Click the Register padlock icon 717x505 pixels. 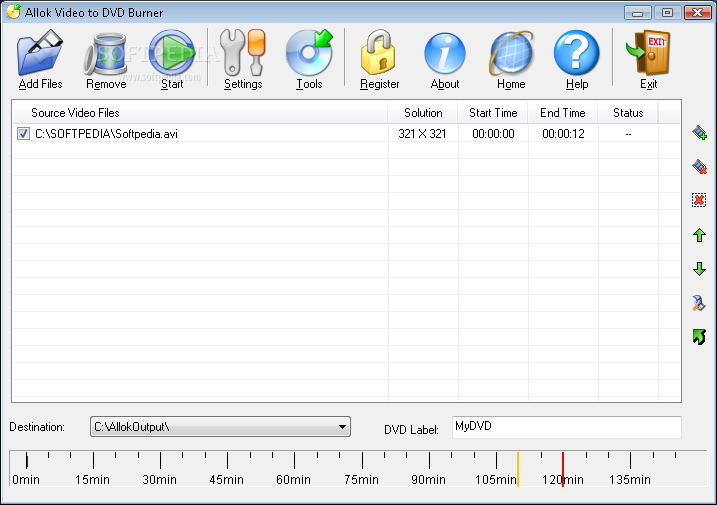click(379, 53)
